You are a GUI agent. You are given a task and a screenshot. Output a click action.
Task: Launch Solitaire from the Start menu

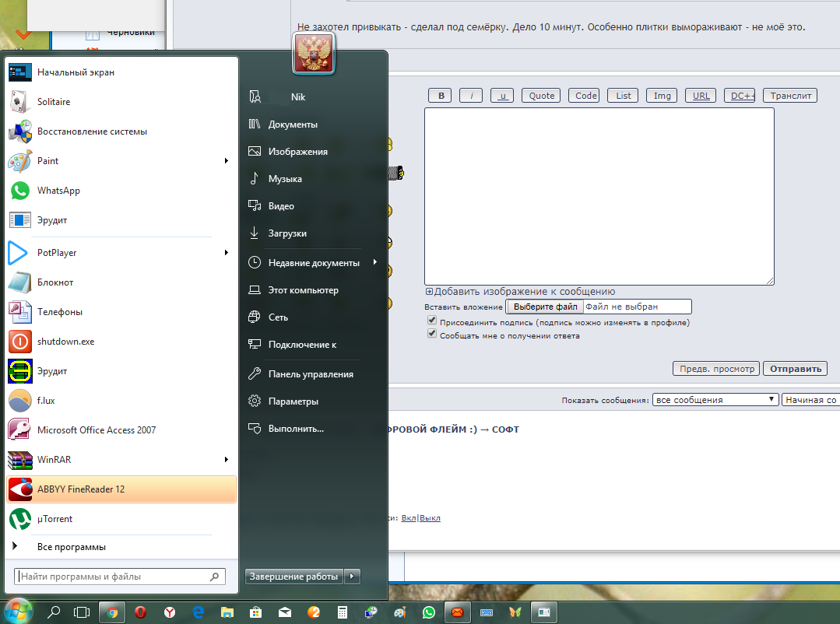point(121,102)
